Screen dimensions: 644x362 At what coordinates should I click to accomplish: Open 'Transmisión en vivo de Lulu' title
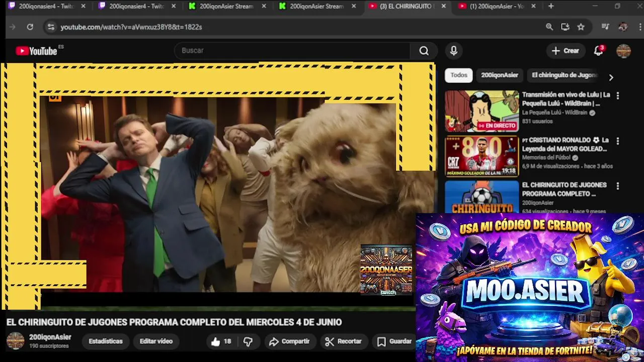pos(566,99)
